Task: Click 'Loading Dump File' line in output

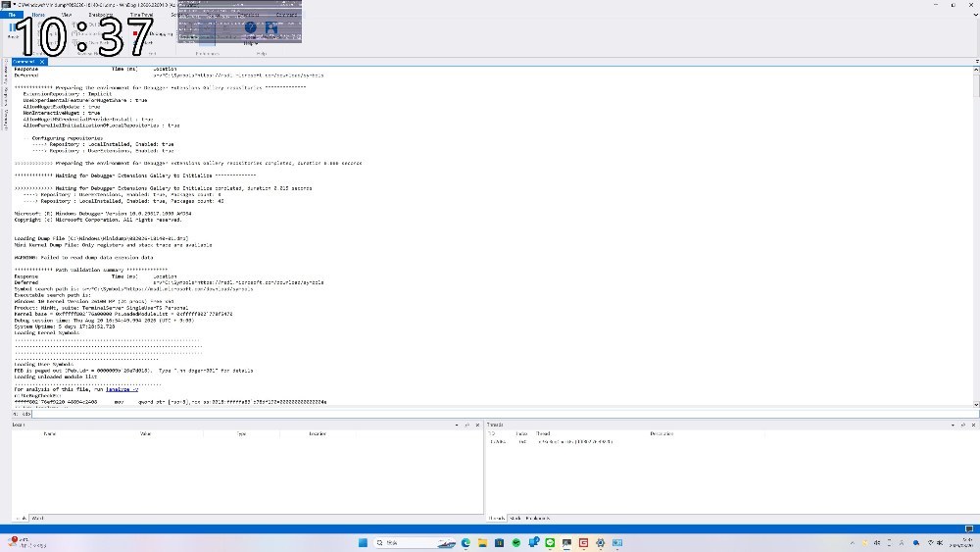Action: click(101, 239)
